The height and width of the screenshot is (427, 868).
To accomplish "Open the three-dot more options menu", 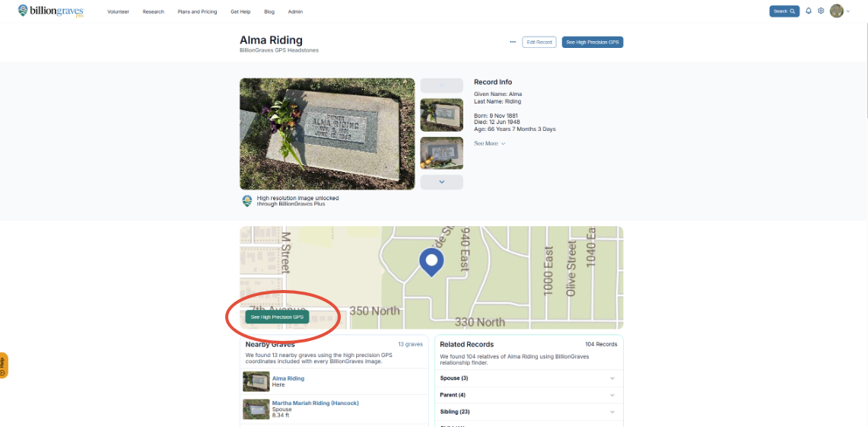I will pyautogui.click(x=513, y=42).
